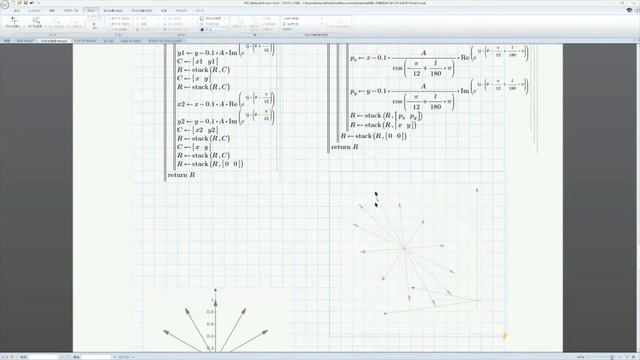This screenshot has height=360, width=640.
Task: Open the first ribbon tab, Math
Action: point(17,11)
